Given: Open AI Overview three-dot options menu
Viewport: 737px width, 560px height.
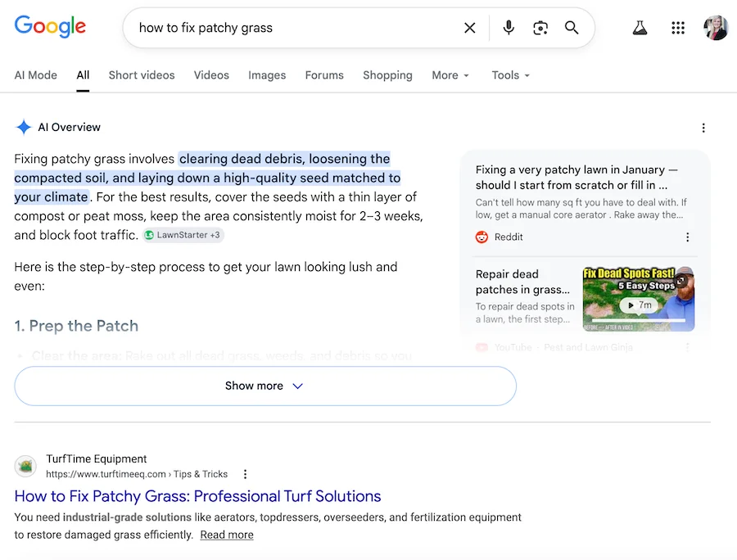Looking at the screenshot, I should [x=703, y=128].
